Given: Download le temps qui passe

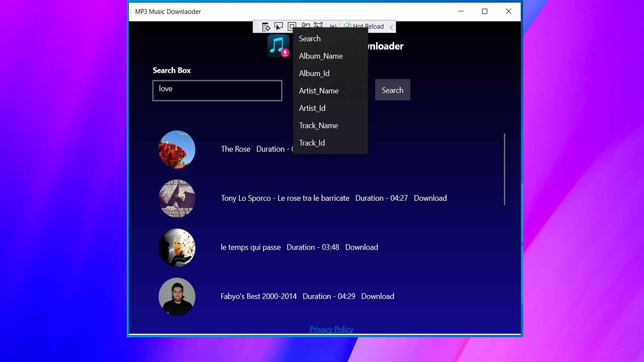Looking at the screenshot, I should point(361,247).
